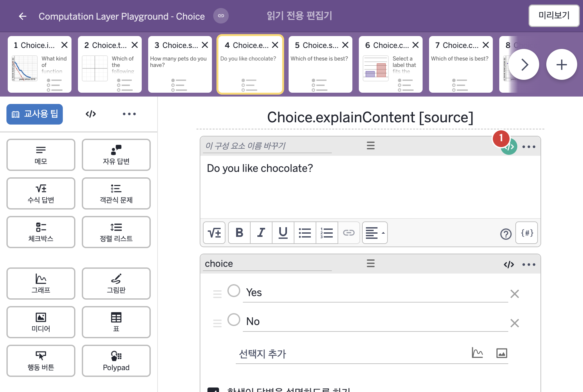Add a 미디어 media component
Viewport: 583px width, 392px height.
(x=41, y=322)
